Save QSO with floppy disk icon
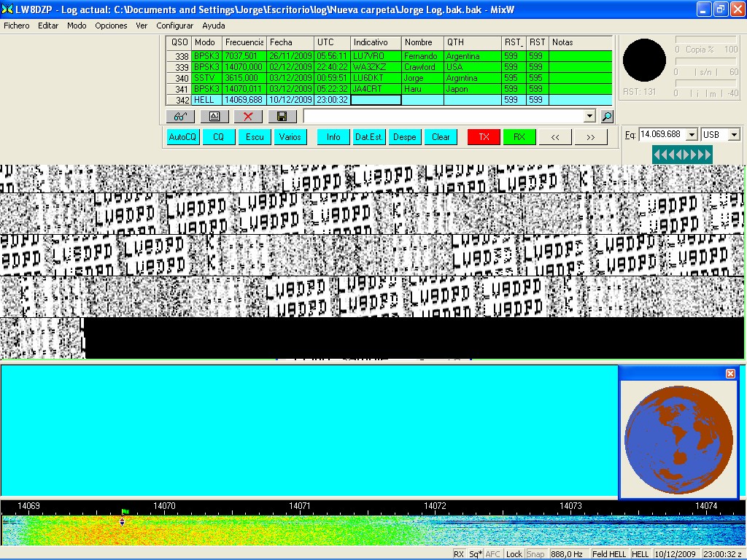This screenshot has width=747, height=560. (282, 117)
